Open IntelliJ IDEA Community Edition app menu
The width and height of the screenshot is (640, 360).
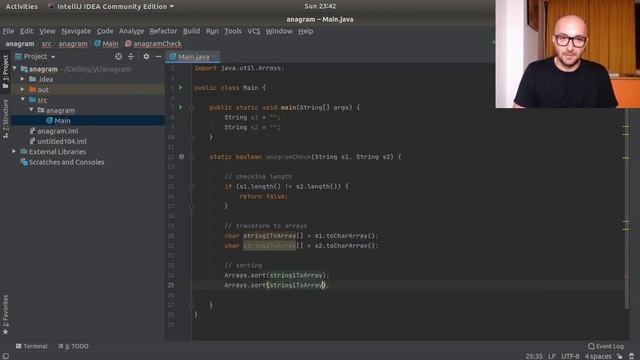[111, 7]
